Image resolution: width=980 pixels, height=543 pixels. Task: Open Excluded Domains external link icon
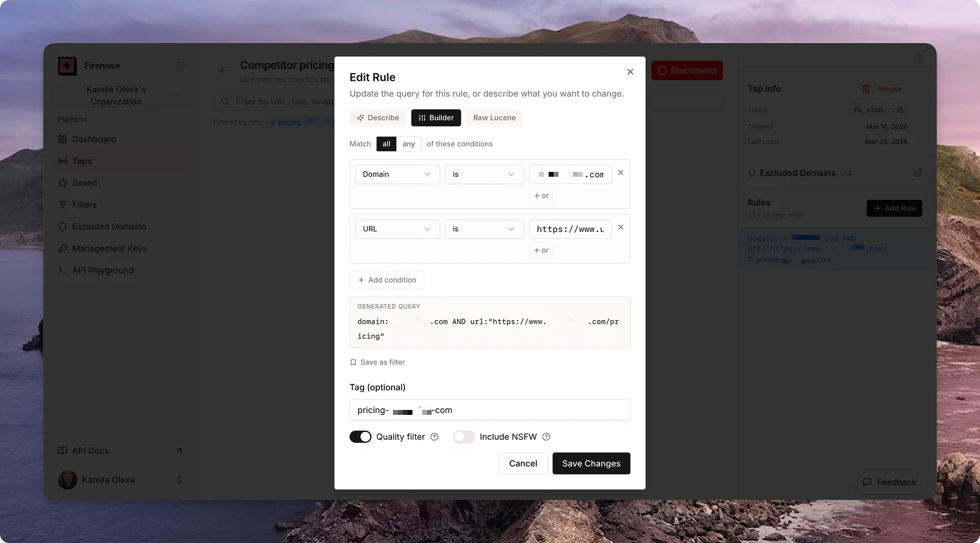[918, 173]
